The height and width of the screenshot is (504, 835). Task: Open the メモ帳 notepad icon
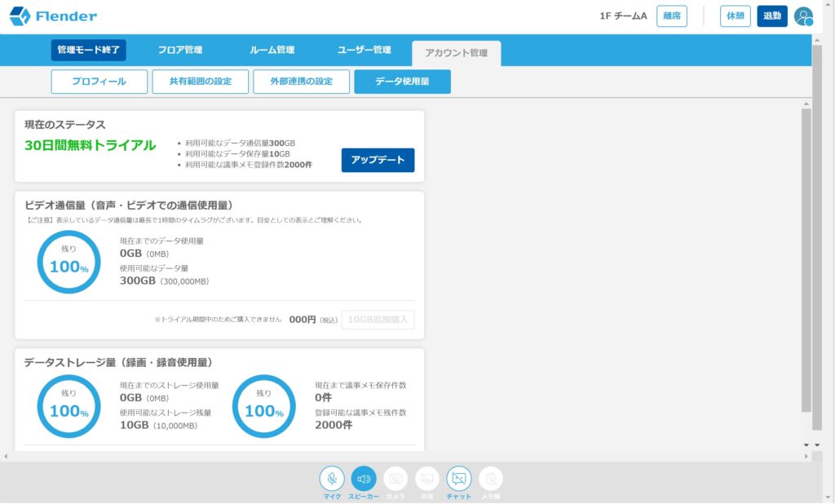[x=491, y=478]
